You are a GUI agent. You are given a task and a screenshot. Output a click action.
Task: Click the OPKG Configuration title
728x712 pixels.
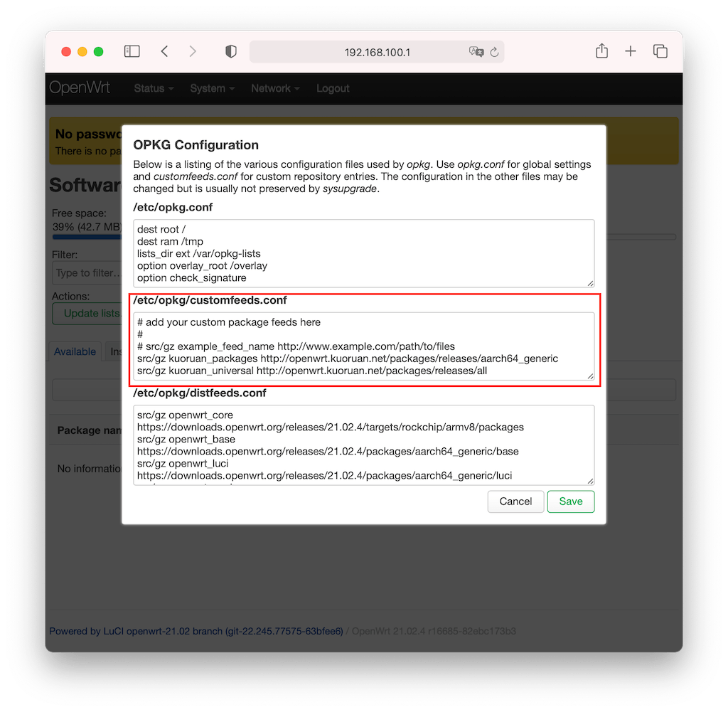click(196, 145)
